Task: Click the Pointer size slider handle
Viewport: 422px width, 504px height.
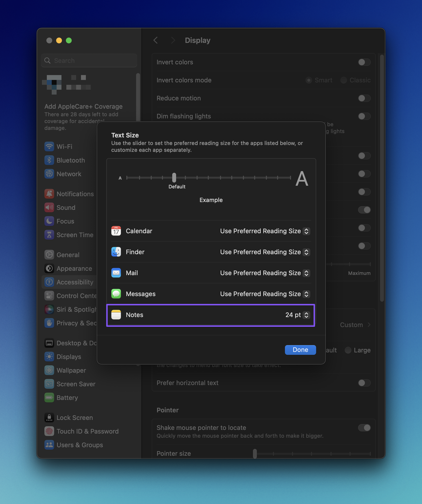Action: tap(255, 454)
